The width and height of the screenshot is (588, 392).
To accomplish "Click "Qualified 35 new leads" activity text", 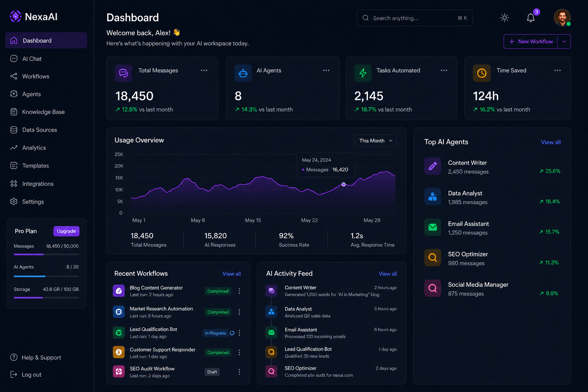I will (307, 356).
